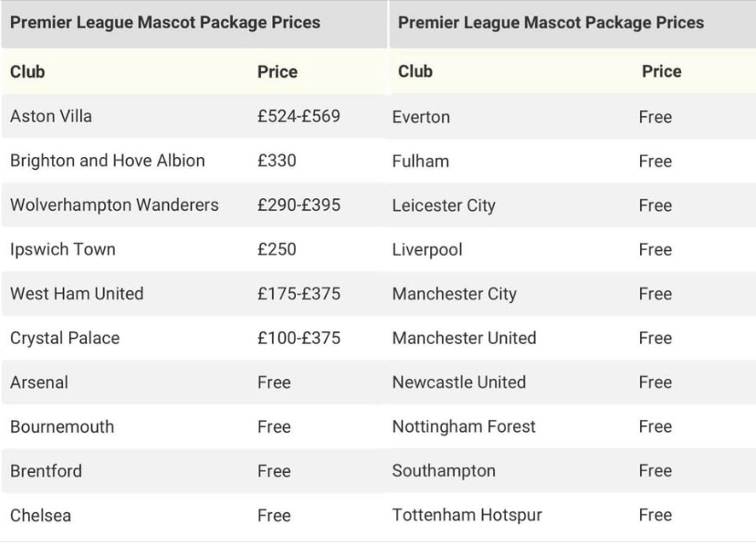Image resolution: width=756 pixels, height=545 pixels.
Task: Select the Nottingham Forest row
Action: point(572,426)
